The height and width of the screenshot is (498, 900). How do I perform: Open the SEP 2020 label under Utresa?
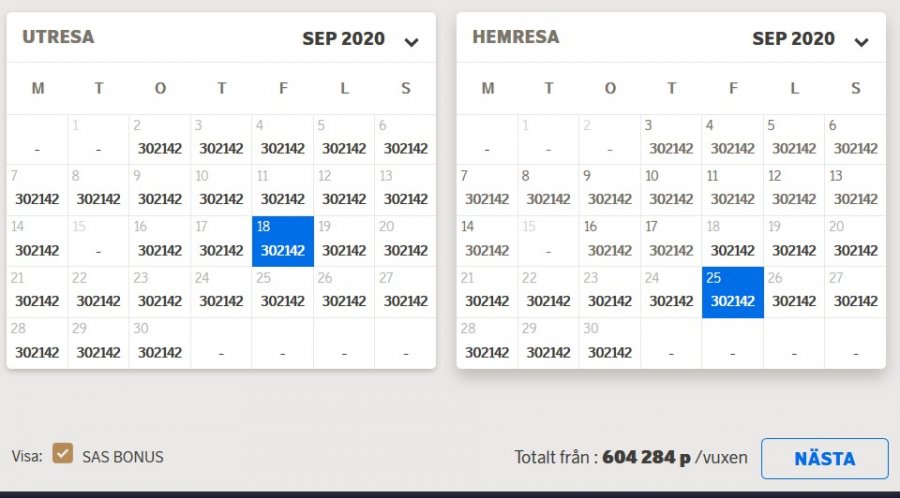(x=343, y=39)
